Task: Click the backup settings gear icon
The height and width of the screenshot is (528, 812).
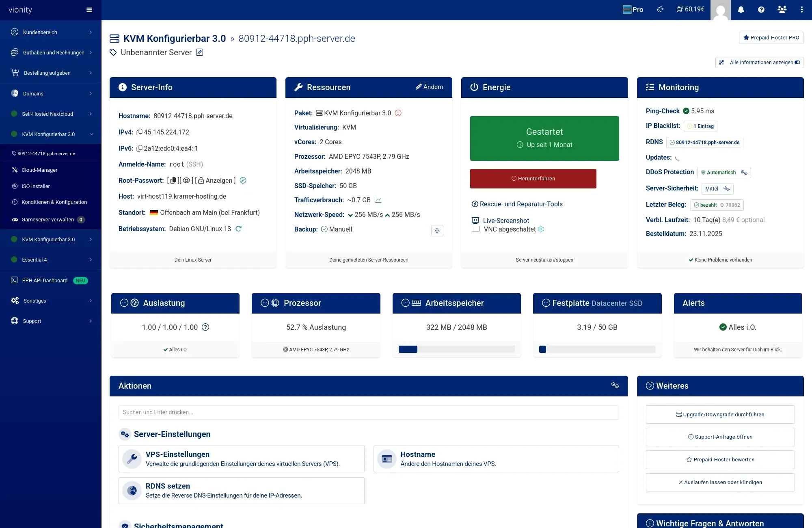Action: click(x=437, y=231)
